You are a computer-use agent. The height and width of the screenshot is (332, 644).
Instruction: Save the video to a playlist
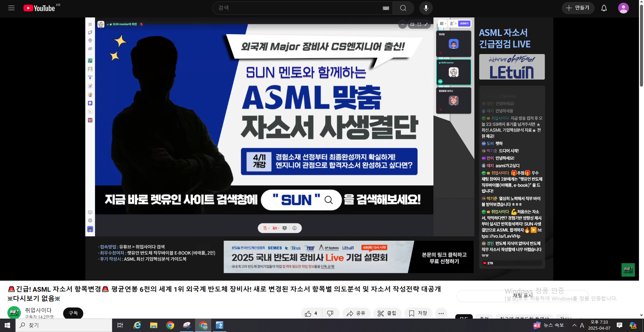[418, 313]
